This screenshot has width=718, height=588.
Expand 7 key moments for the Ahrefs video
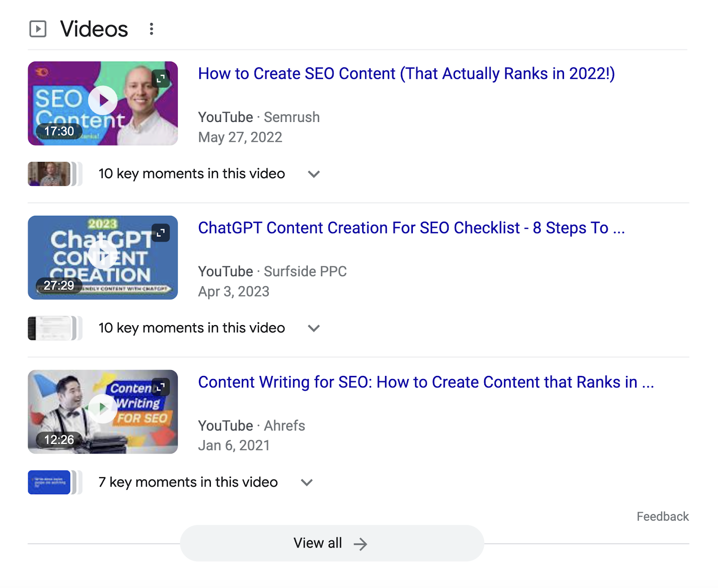307,482
